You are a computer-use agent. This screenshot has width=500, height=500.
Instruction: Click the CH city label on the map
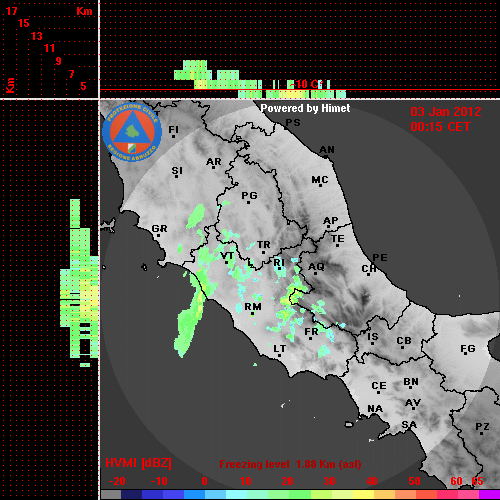click(369, 268)
